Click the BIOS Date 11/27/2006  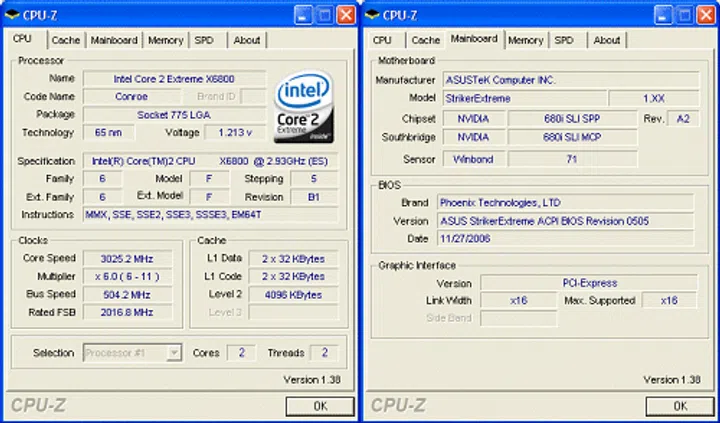coord(565,239)
